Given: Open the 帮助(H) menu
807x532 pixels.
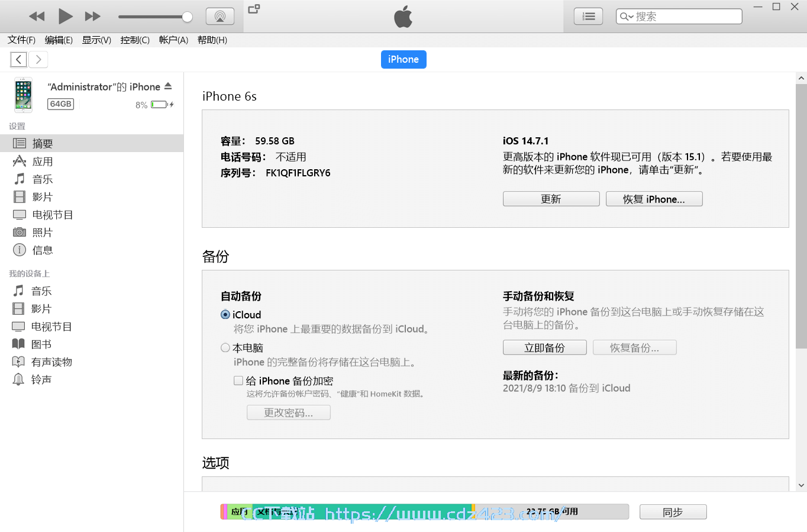Looking at the screenshot, I should point(212,40).
